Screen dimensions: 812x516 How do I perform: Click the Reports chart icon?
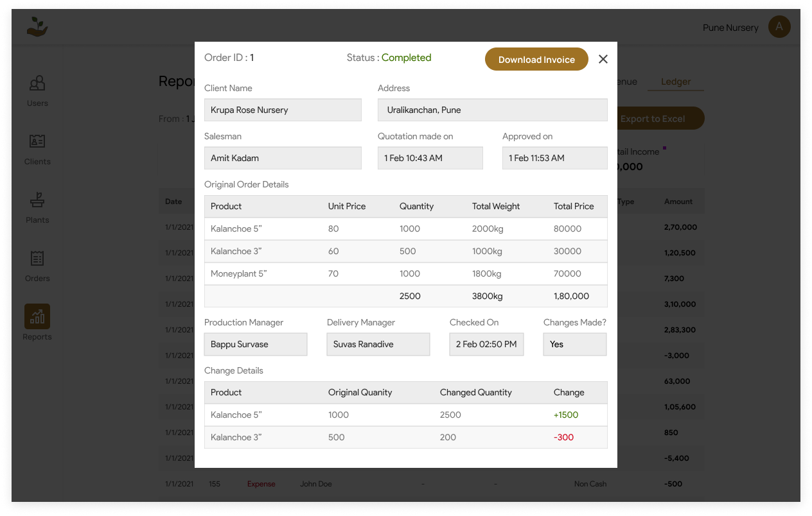pos(37,316)
